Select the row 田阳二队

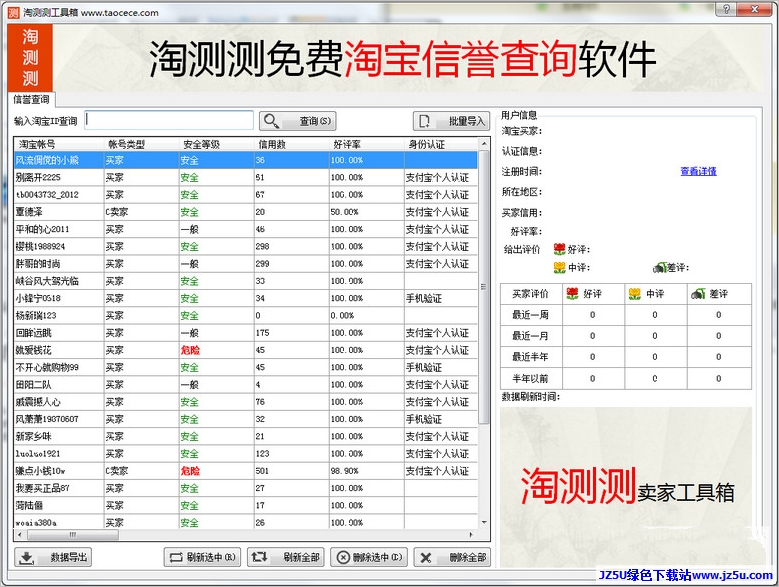click(246, 384)
